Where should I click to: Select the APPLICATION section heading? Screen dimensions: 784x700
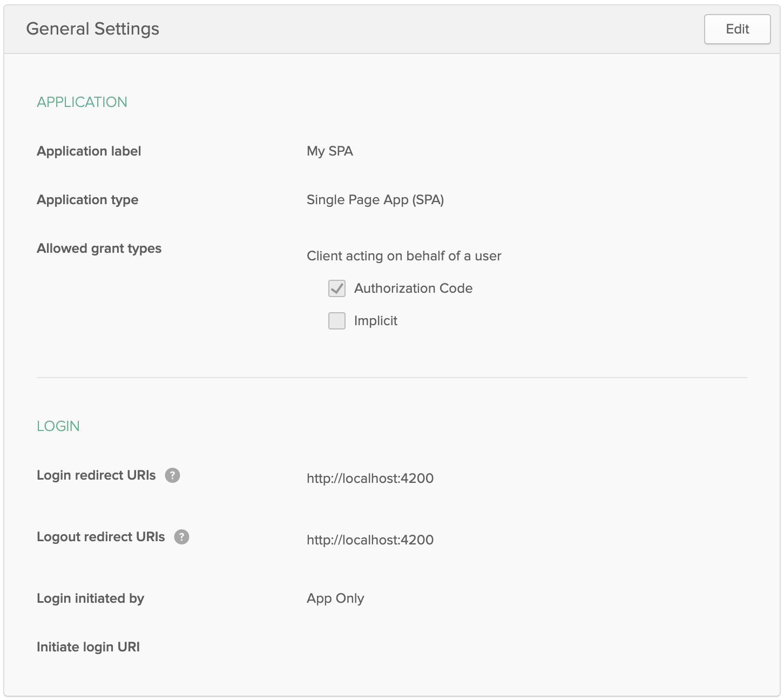(x=82, y=102)
